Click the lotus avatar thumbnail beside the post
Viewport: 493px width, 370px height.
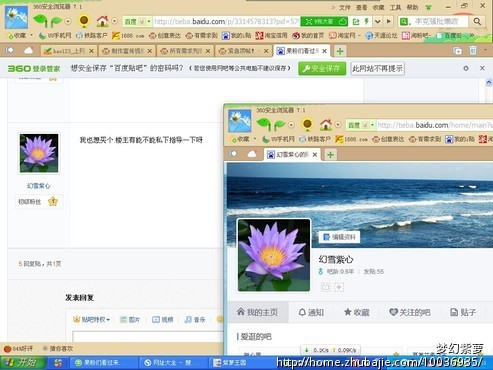pos(39,153)
